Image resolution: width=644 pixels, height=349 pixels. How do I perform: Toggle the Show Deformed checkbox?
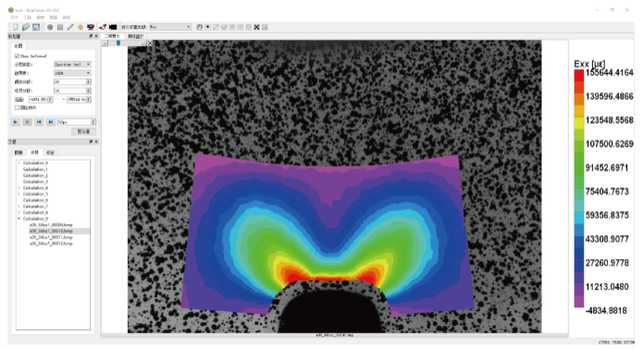17,56
